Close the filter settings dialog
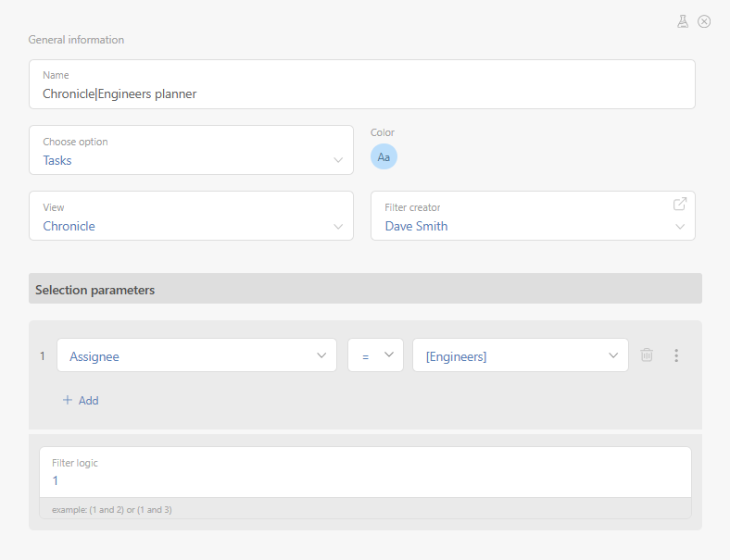730x560 pixels. click(x=704, y=21)
